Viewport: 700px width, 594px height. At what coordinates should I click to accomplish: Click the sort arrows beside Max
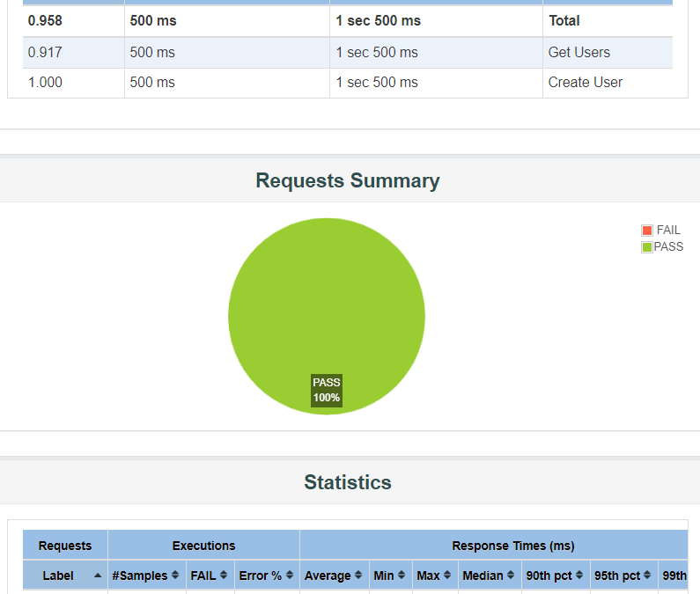pyautogui.click(x=446, y=576)
